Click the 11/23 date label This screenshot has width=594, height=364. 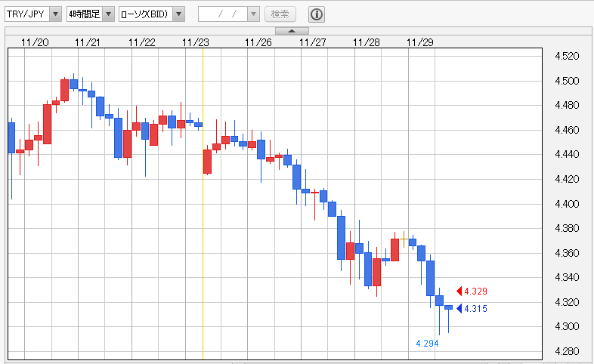[196, 42]
